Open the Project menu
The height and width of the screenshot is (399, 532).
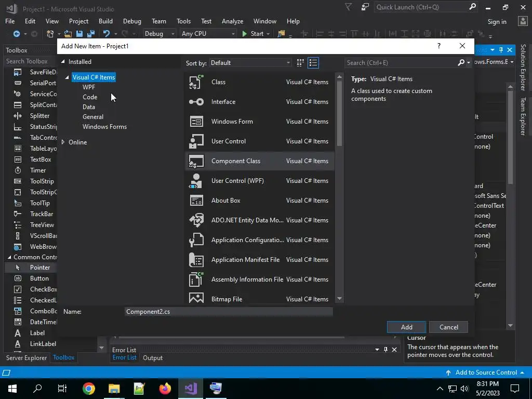pos(79,21)
